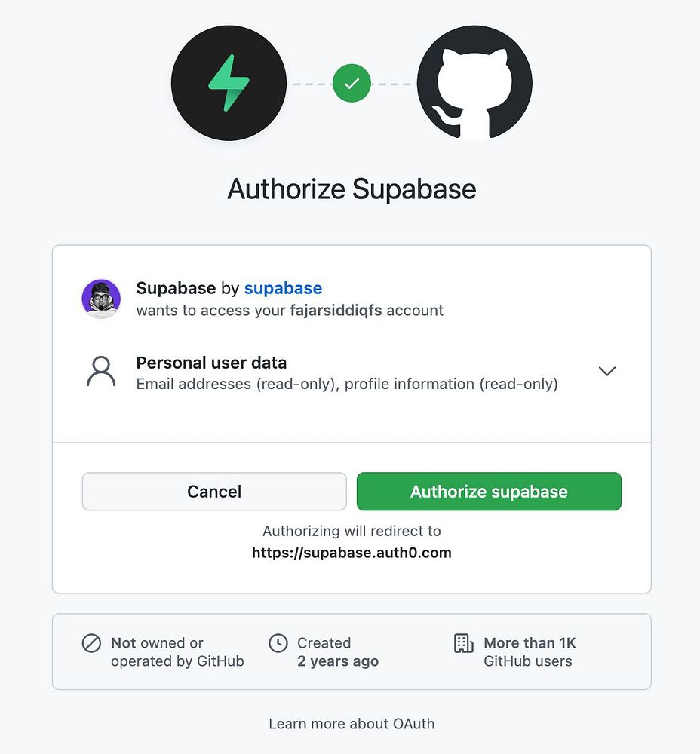Click the Personal user data heading
700x754 pixels.
(211, 363)
